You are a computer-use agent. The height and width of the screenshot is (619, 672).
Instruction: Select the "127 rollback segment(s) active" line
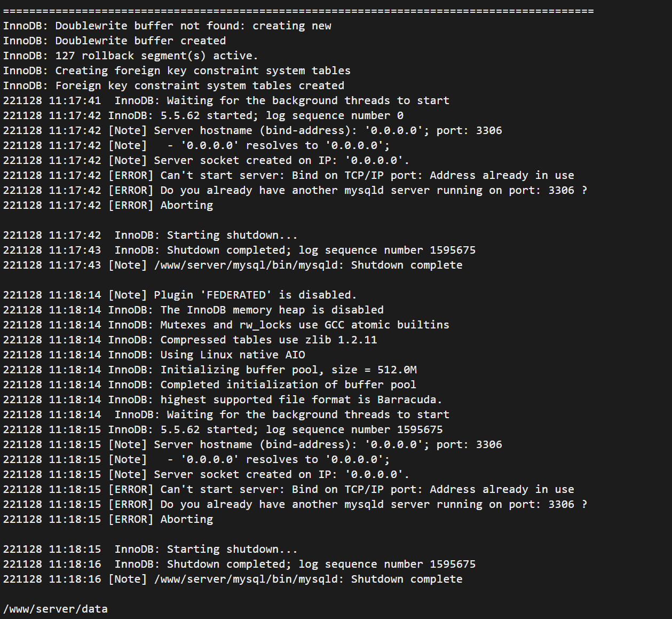point(130,56)
